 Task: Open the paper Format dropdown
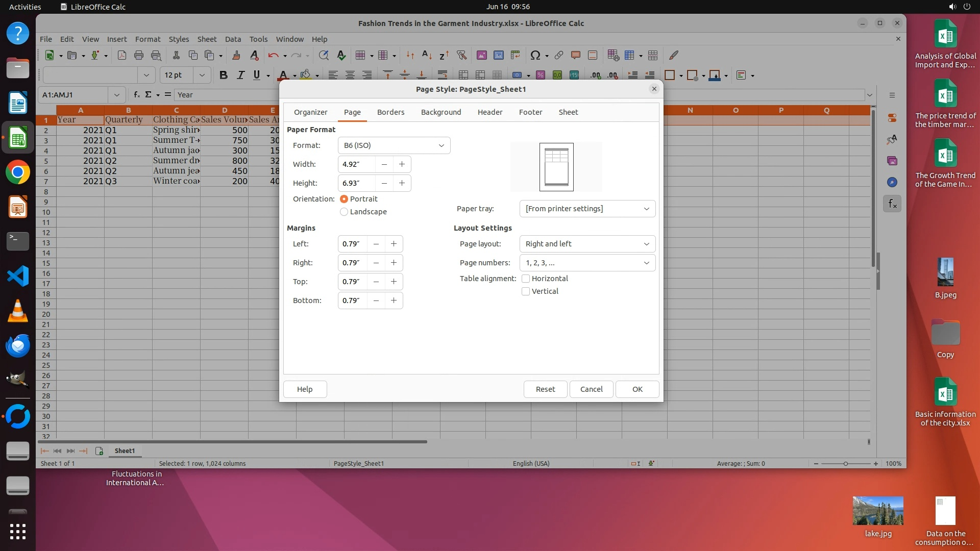point(394,145)
